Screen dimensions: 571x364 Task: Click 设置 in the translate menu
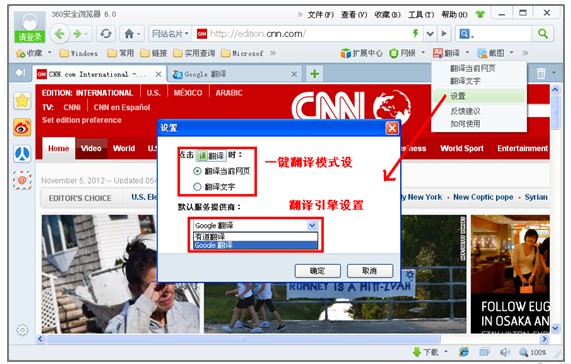click(479, 96)
